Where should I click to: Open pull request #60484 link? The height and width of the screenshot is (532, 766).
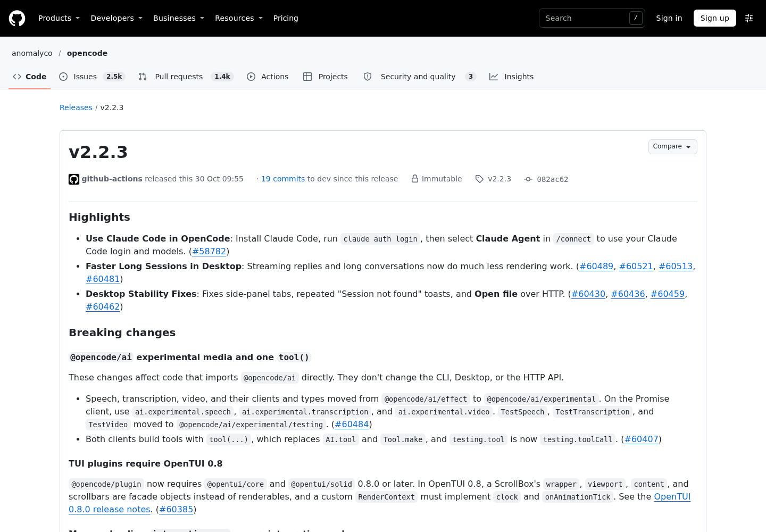point(352,424)
